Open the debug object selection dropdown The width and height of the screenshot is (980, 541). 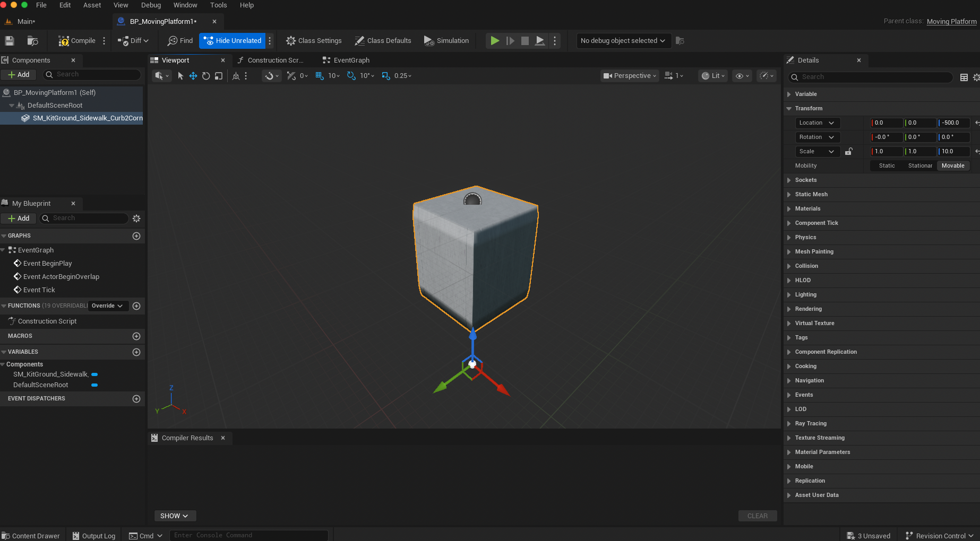pos(623,41)
